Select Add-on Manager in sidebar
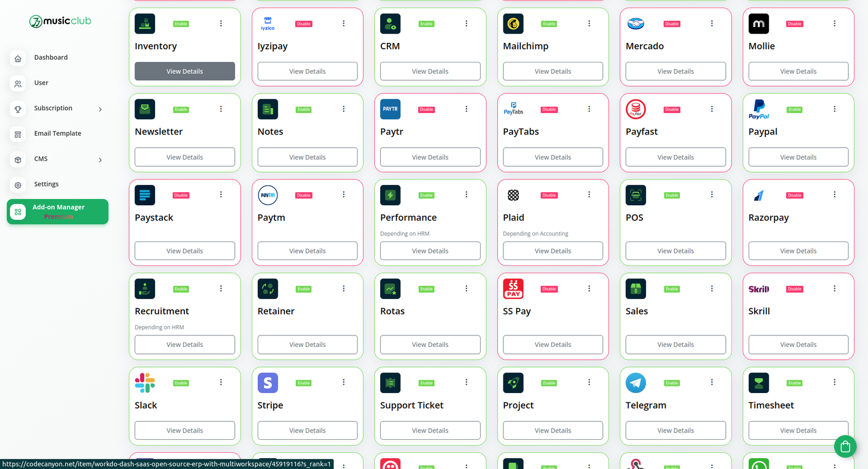Screen dimensions: 868x469 [58, 212]
